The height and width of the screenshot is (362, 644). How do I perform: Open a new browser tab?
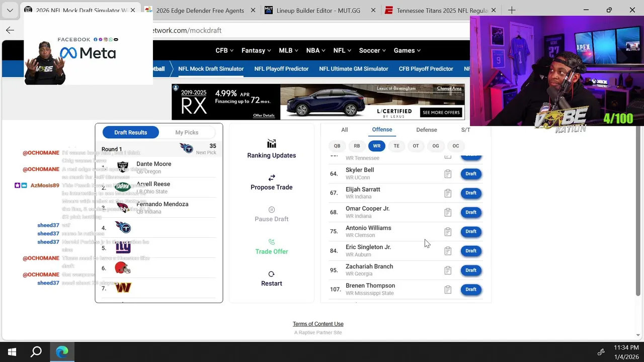[512, 10]
